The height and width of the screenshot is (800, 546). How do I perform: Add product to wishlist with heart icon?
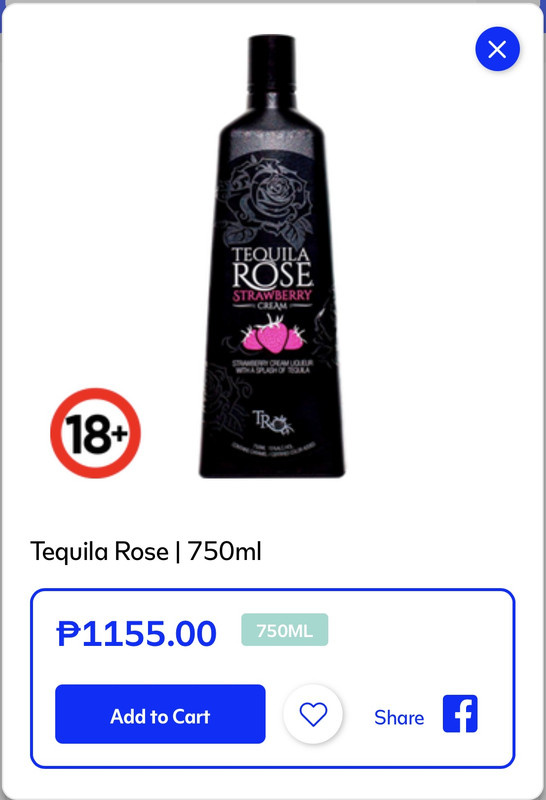[313, 714]
